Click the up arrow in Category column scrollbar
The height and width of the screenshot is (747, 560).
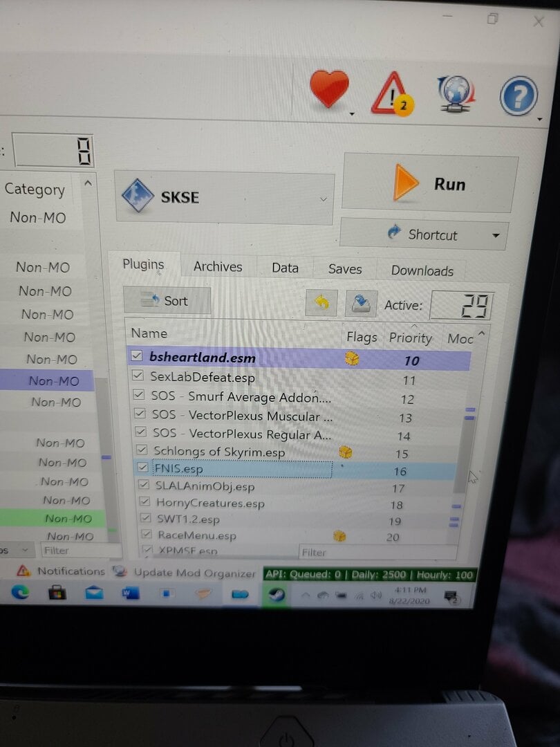(88, 183)
